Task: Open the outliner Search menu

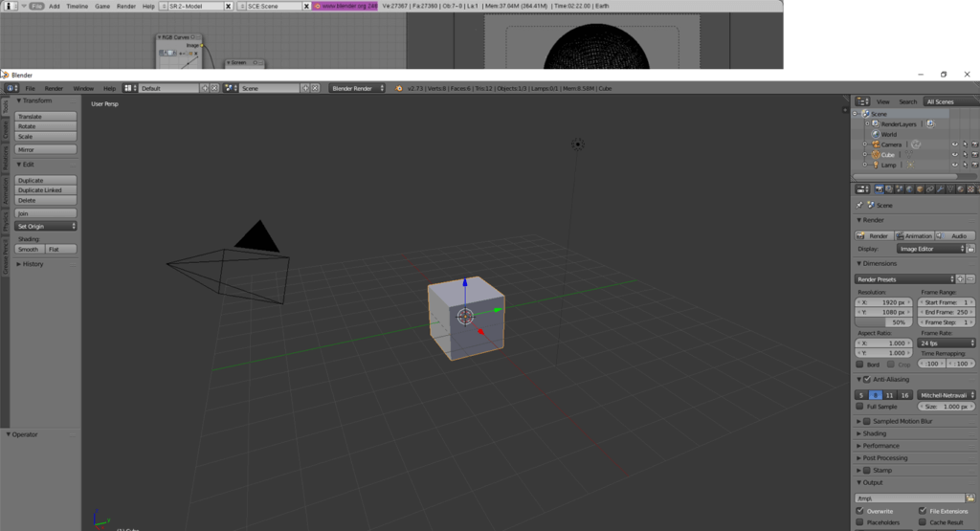Action: [908, 101]
